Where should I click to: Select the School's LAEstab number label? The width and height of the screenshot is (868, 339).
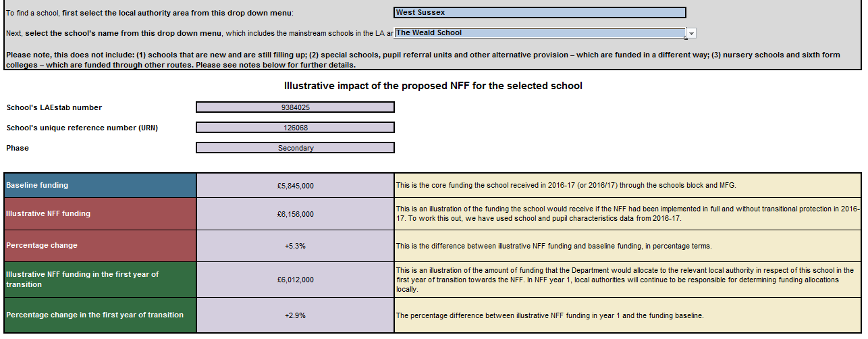click(x=54, y=107)
